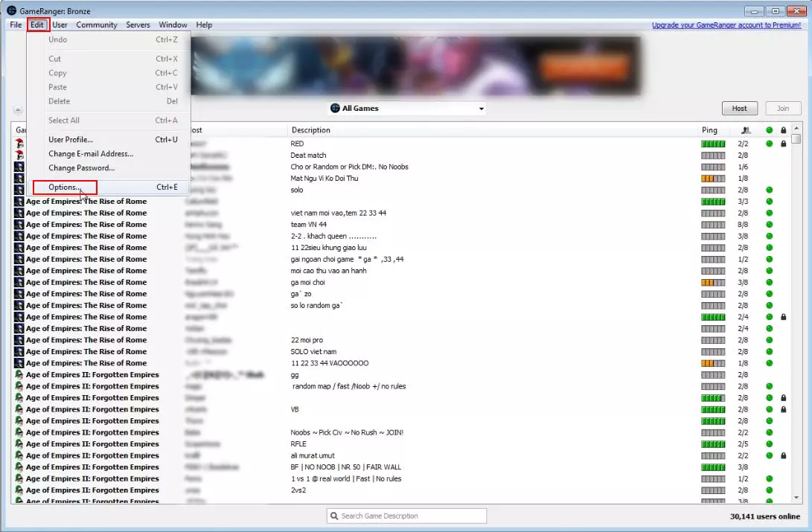812x532 pixels.
Task: Open the Servers menu
Action: (x=138, y=25)
